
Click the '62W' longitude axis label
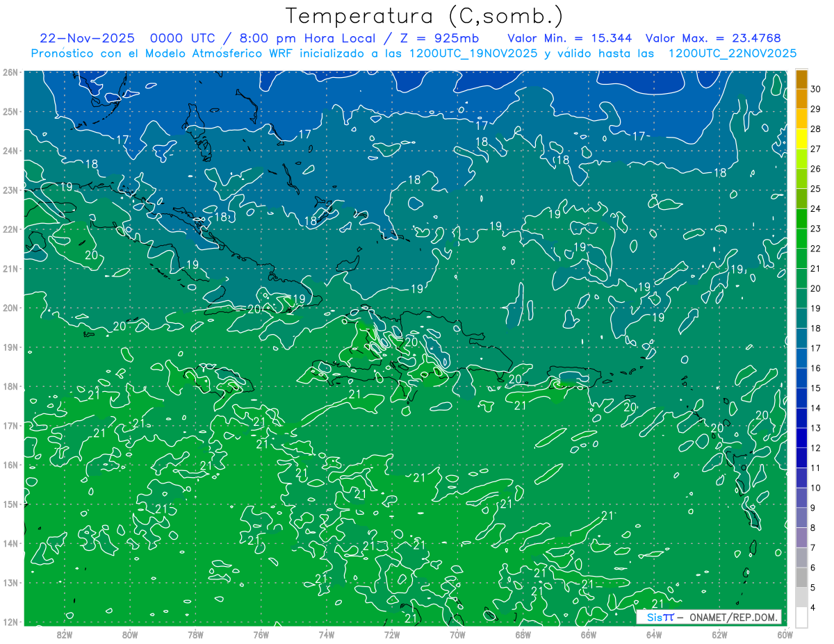pyautogui.click(x=719, y=634)
